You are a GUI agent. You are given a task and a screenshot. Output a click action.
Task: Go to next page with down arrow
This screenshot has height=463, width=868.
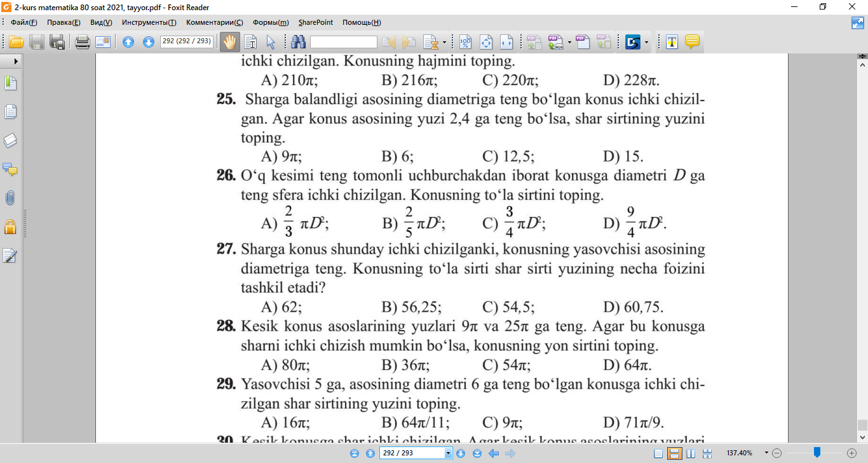[149, 43]
